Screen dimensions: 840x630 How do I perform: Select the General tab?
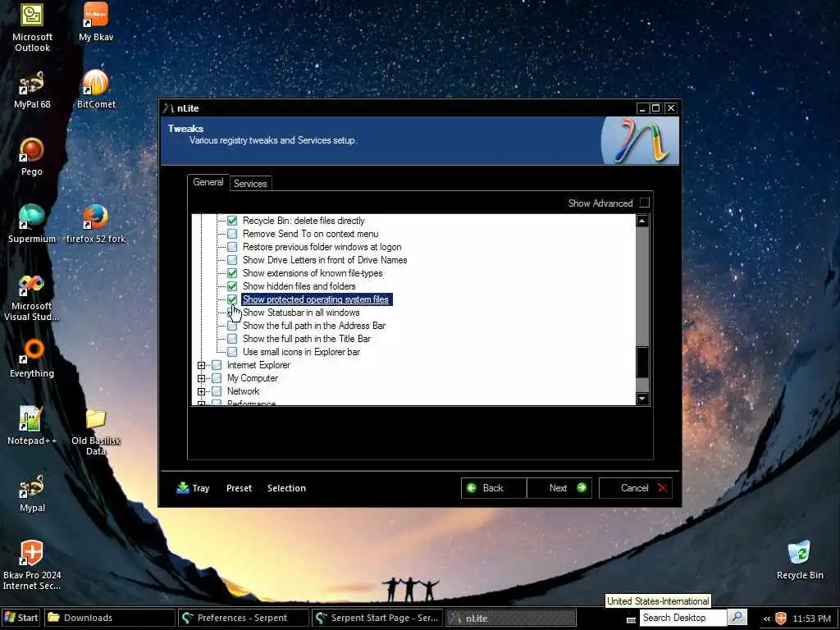208,182
